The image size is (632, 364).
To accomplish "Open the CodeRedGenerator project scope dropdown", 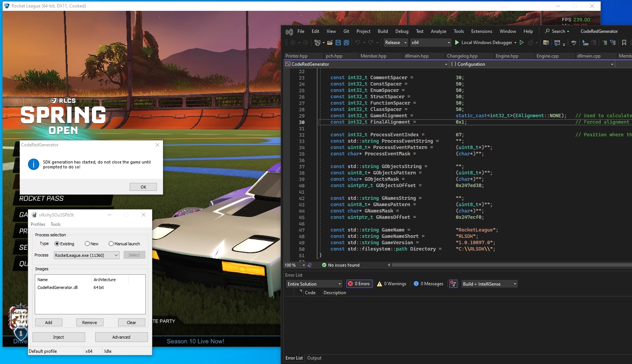I will [x=366, y=64].
